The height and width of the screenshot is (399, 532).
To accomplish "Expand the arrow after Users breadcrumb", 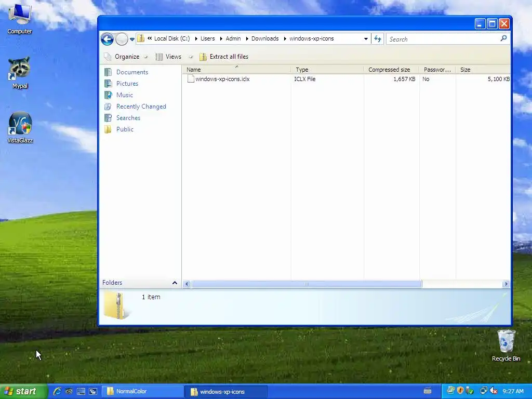I will (x=221, y=38).
